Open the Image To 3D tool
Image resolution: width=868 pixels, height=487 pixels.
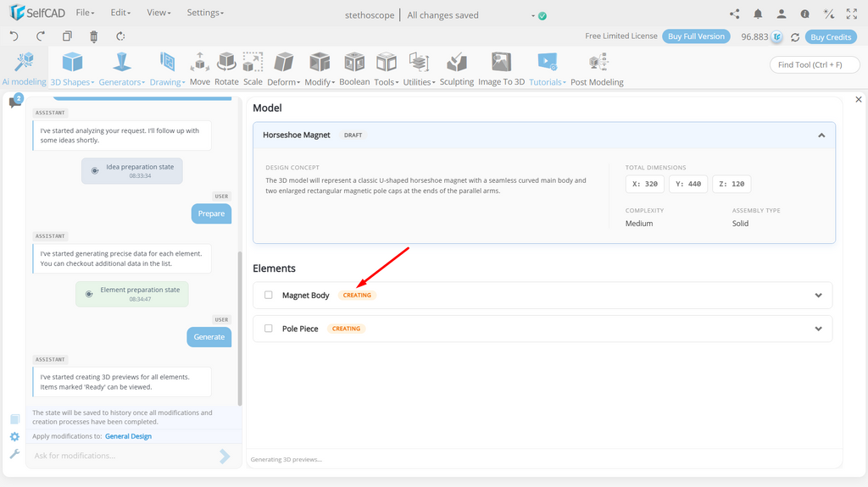(501, 69)
